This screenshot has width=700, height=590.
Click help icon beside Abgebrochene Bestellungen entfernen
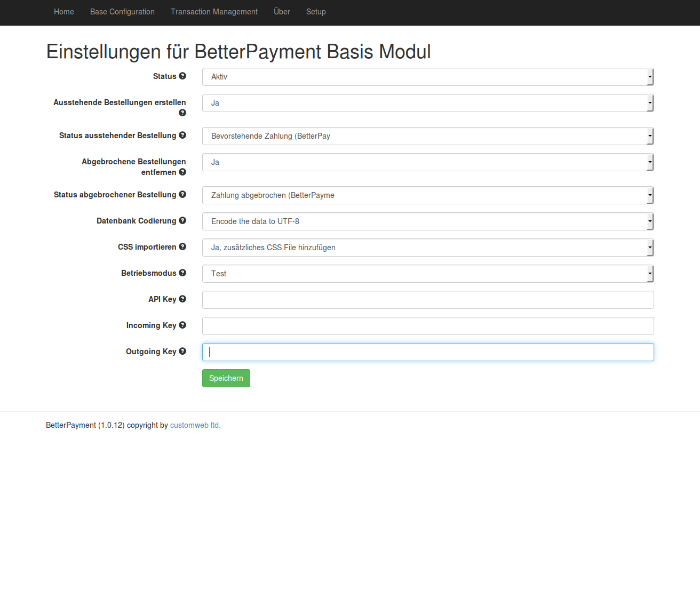click(182, 172)
